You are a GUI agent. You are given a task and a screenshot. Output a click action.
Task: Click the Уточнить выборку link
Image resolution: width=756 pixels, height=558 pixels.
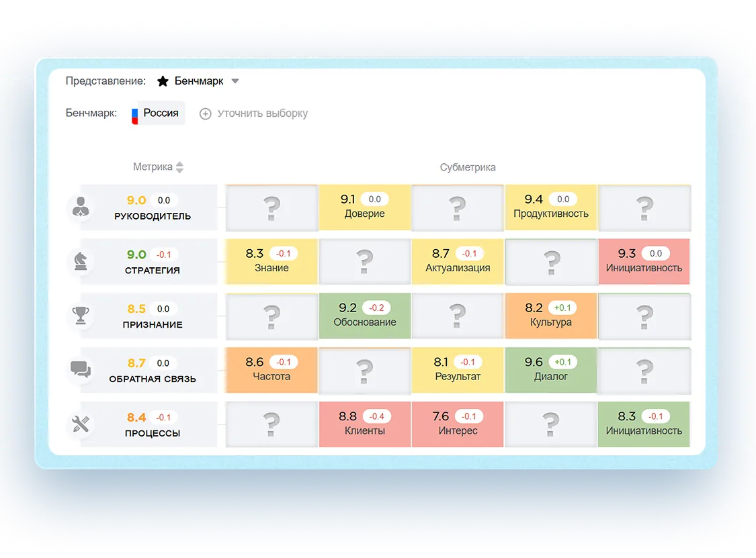tap(262, 113)
